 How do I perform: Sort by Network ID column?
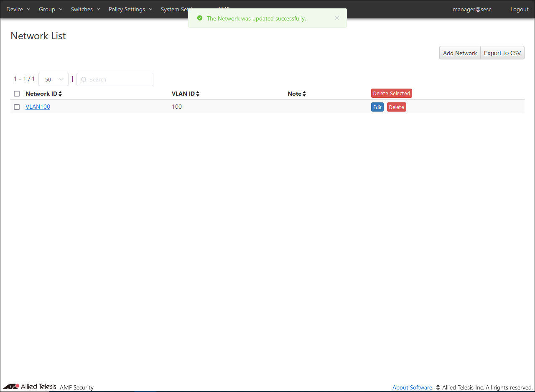click(x=44, y=94)
